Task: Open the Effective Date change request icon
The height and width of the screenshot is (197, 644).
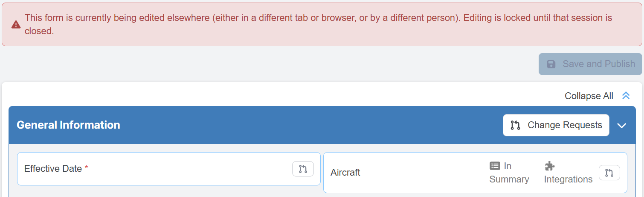Action: tap(303, 169)
